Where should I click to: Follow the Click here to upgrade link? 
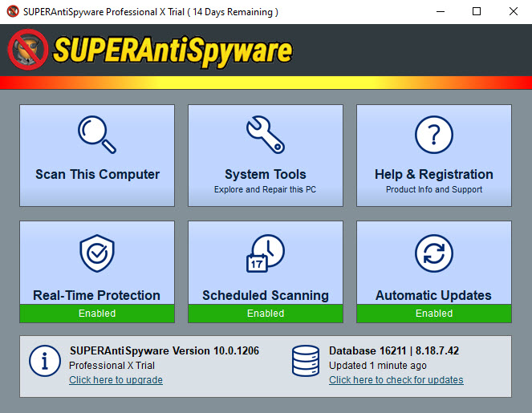click(x=116, y=380)
